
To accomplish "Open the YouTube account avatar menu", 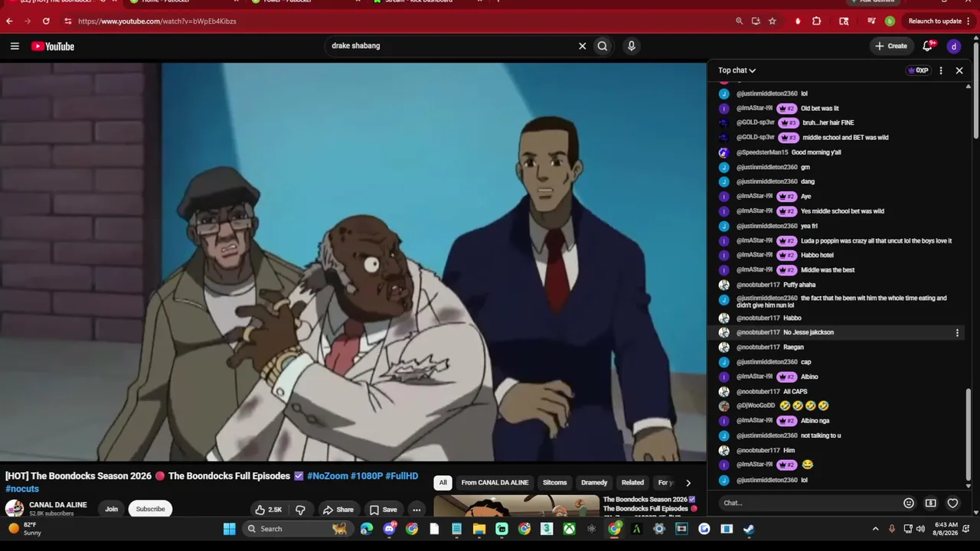I will coord(954,47).
